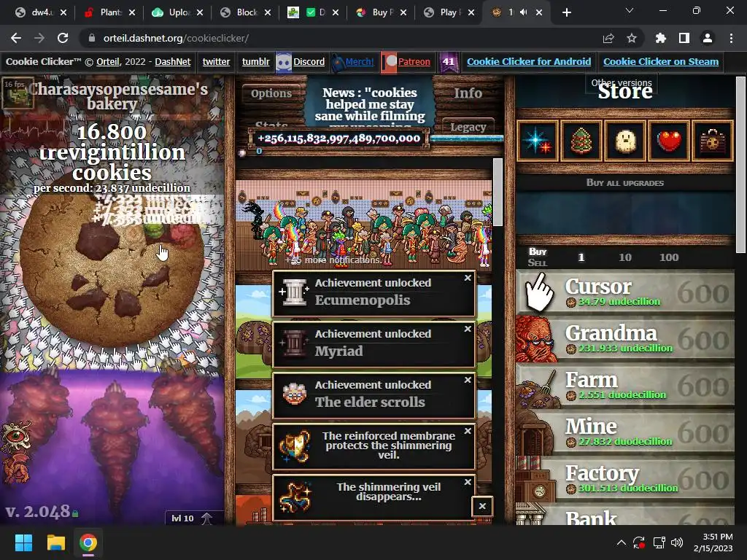Click the buildings view scrollbar
Image resolution: width=747 pixels, height=560 pixels.
(498, 192)
